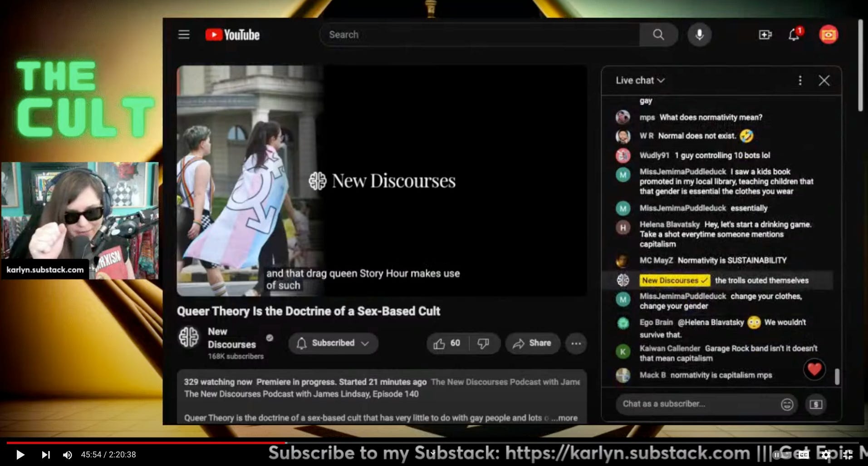The width and height of the screenshot is (868, 466).
Task: Open the emoji picker in chat box
Action: [787, 404]
